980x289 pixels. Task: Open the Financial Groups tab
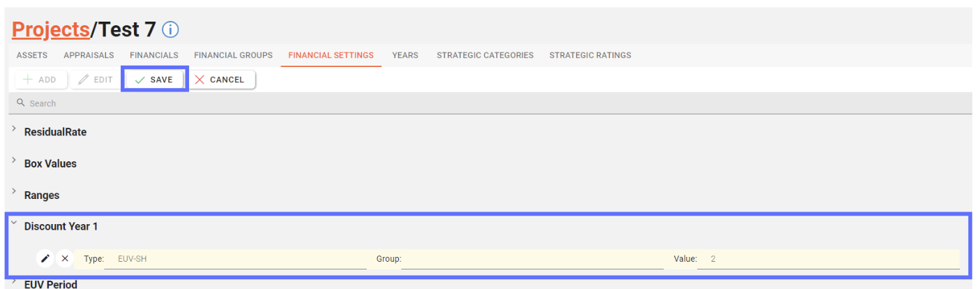click(233, 55)
